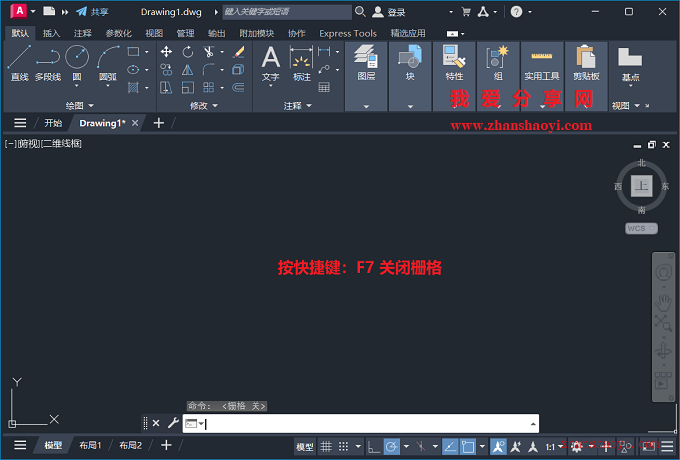Image resolution: width=680 pixels, height=460 pixels.
Task: Expand the 修改 modify panel
Action: pyautogui.click(x=203, y=105)
